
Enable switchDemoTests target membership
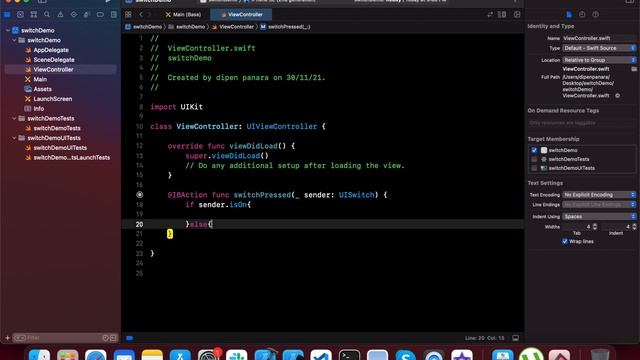[x=534, y=159]
